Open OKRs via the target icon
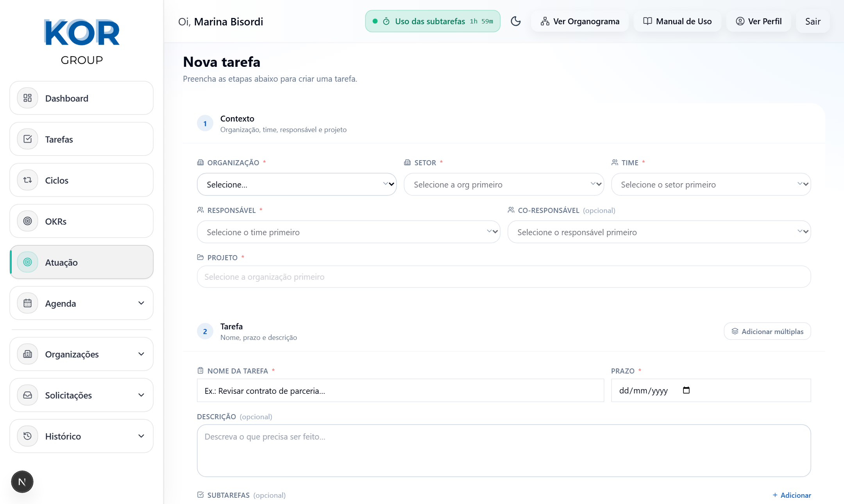844x504 pixels. point(27,221)
